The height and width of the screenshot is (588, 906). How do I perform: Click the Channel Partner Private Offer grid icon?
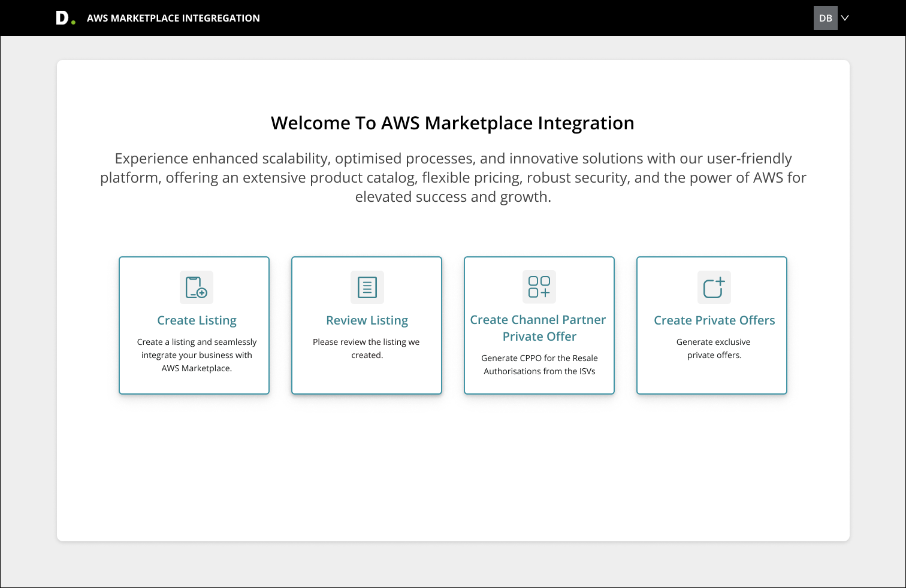tap(539, 287)
